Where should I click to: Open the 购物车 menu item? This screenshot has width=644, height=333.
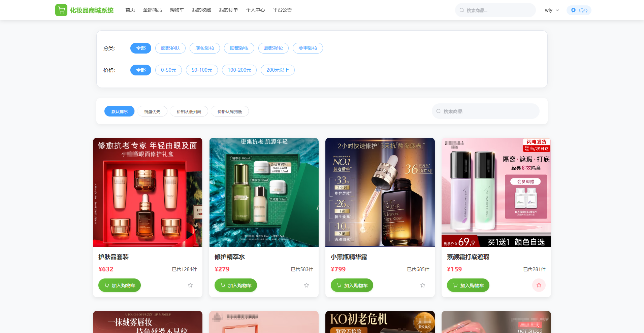[177, 10]
